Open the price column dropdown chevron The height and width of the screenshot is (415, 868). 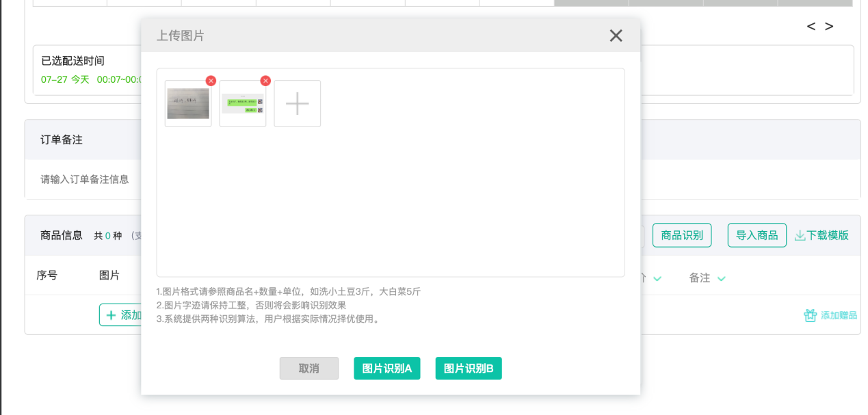click(657, 279)
